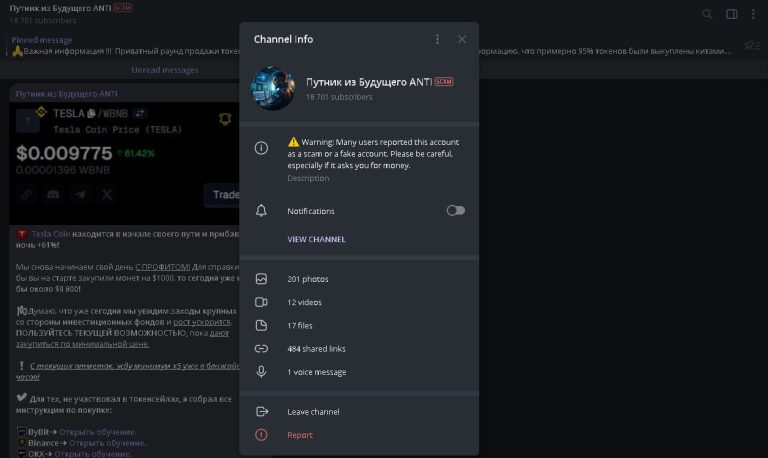768x458 pixels.
Task: Click the shared links chain icon
Action: pyautogui.click(x=261, y=349)
